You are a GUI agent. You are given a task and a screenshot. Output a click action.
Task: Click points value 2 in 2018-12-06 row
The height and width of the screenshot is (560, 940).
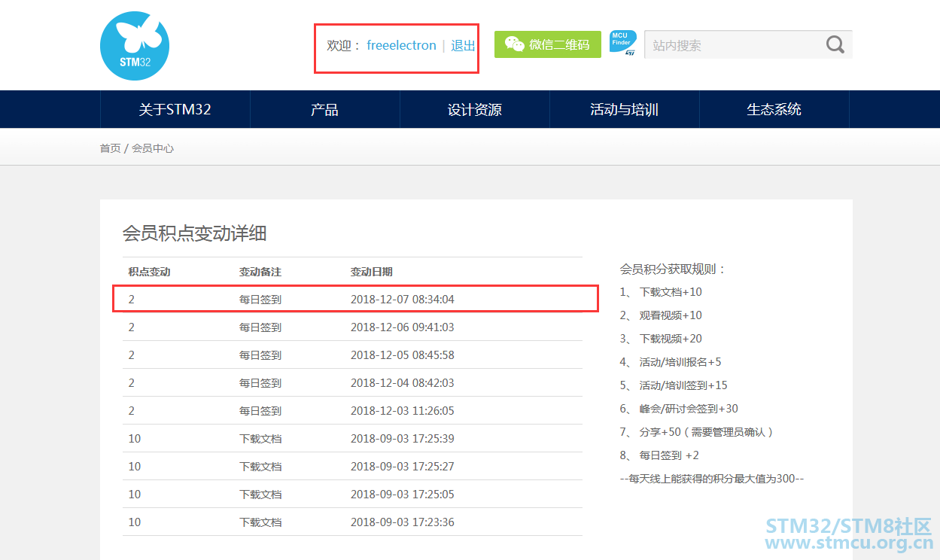click(132, 327)
